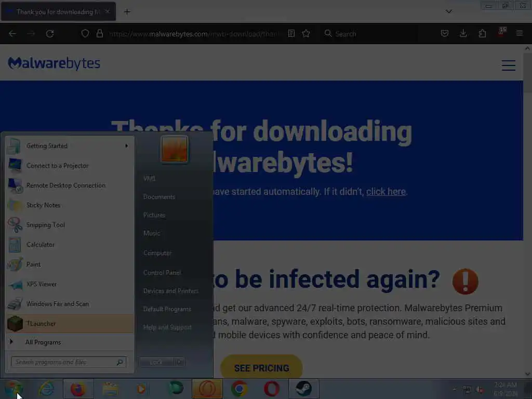
Task: Launch Windows Fax and Scan
Action: pos(70,304)
